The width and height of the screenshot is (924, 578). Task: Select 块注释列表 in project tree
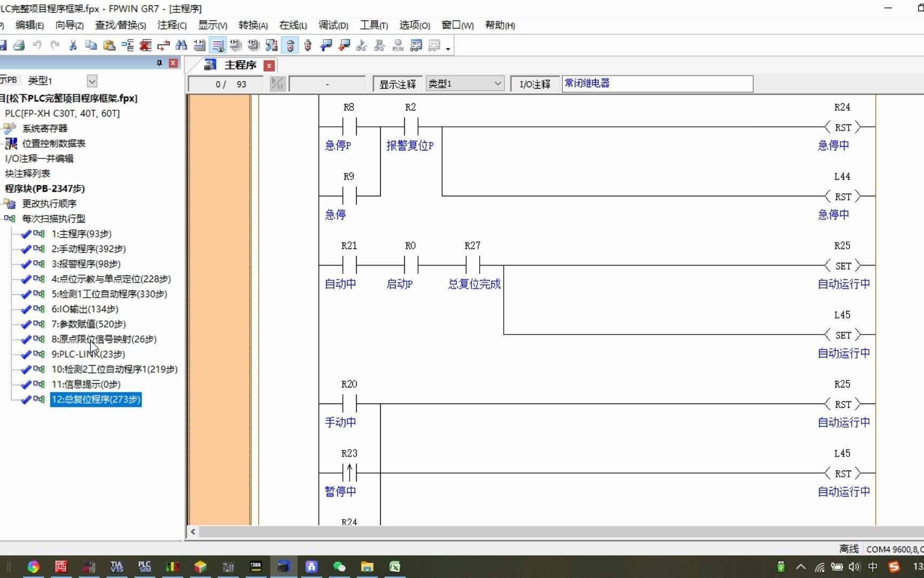click(28, 173)
